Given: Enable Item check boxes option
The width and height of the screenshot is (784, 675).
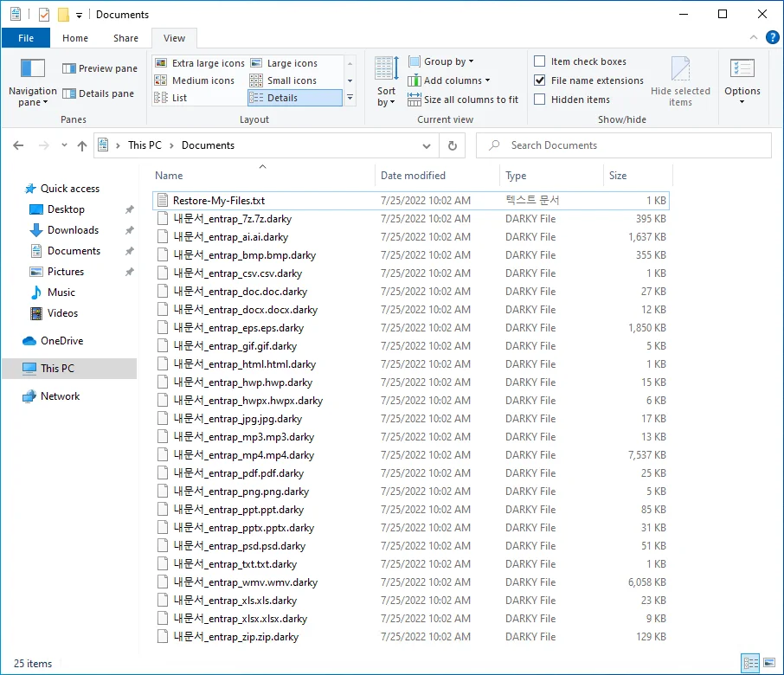Looking at the screenshot, I should (x=540, y=61).
